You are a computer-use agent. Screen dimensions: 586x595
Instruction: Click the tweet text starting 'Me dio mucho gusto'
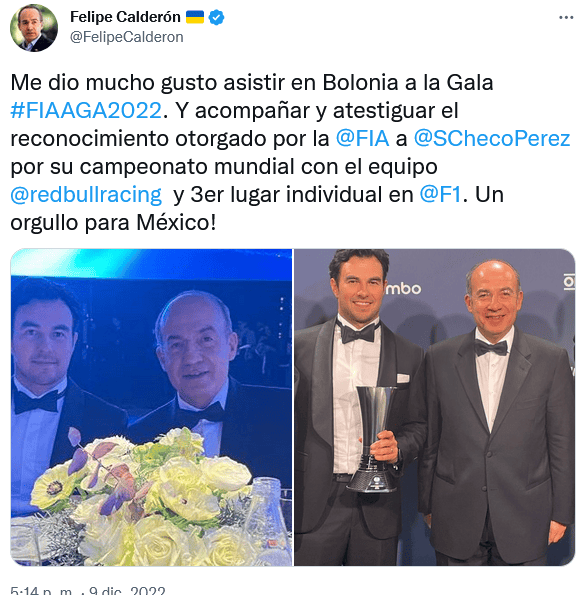pos(290,152)
